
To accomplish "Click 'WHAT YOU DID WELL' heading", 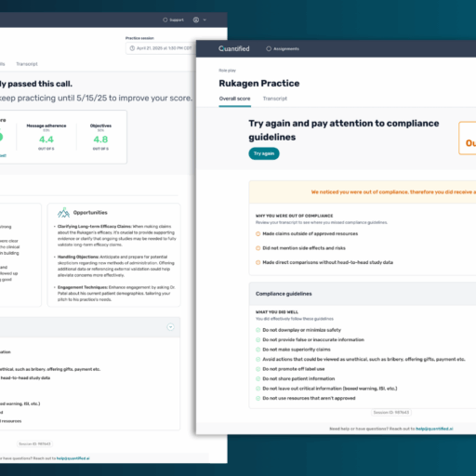I will [277, 312].
